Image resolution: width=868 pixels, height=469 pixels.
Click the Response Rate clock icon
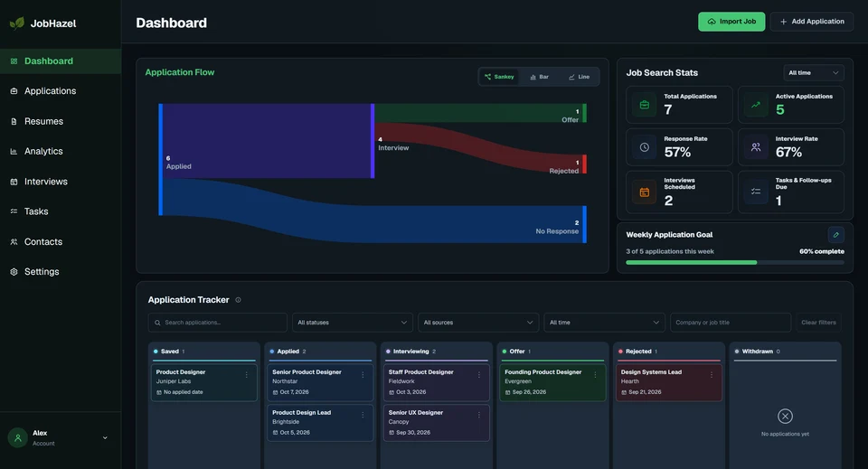click(645, 147)
